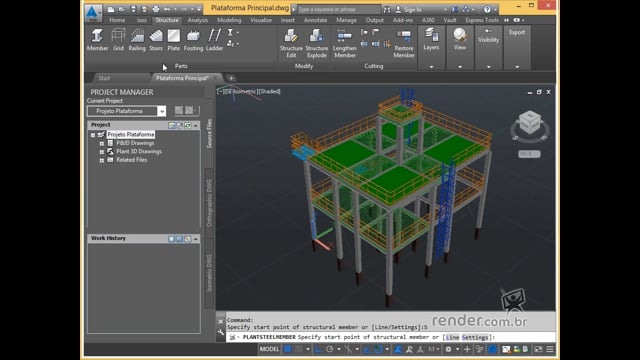The height and width of the screenshot is (360, 640).
Task: Click the Clean Screen icon in status bar
Action: 539,349
